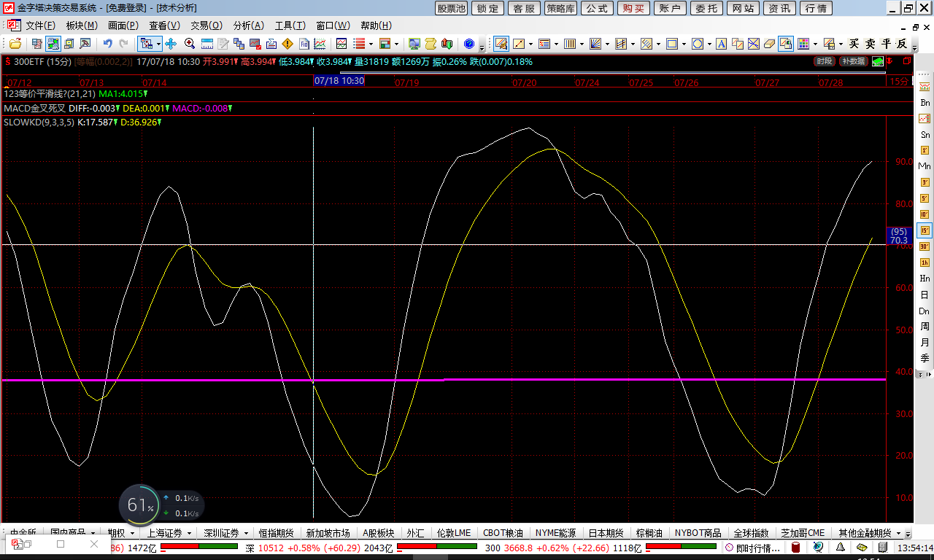Click the blue four-way move arrows icon
The width and height of the screenshot is (934, 560).
pyautogui.click(x=171, y=44)
